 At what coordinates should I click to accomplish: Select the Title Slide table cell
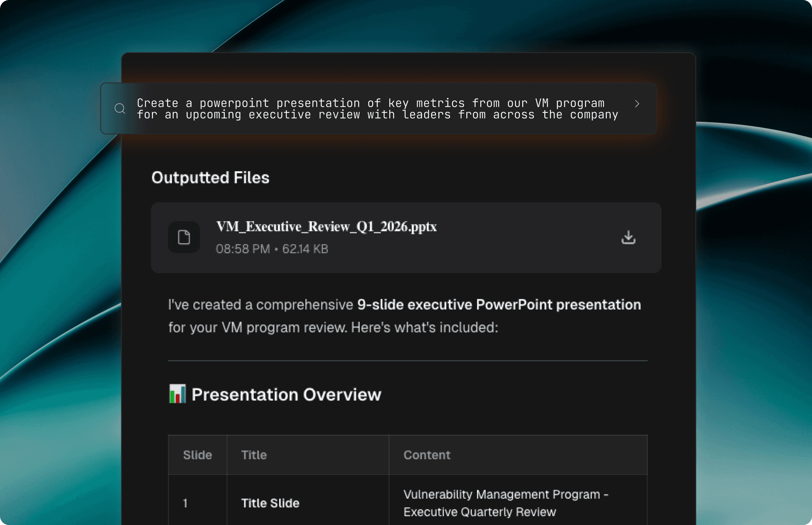coord(270,503)
